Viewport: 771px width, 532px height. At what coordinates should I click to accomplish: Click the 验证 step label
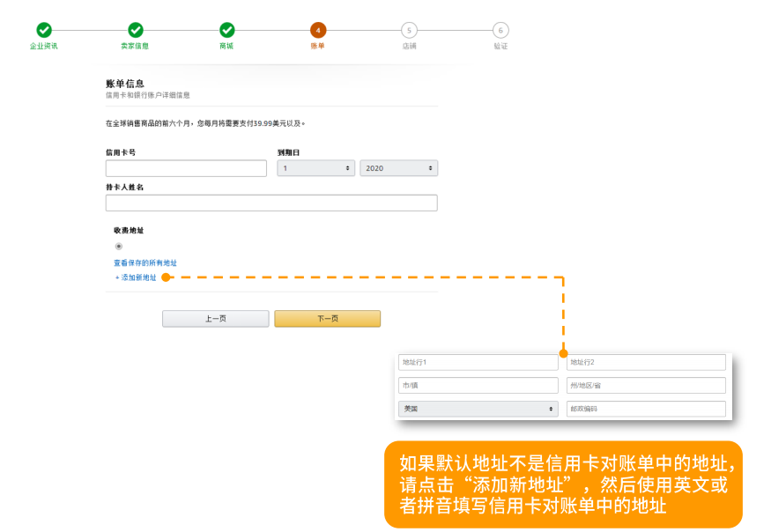point(500,46)
